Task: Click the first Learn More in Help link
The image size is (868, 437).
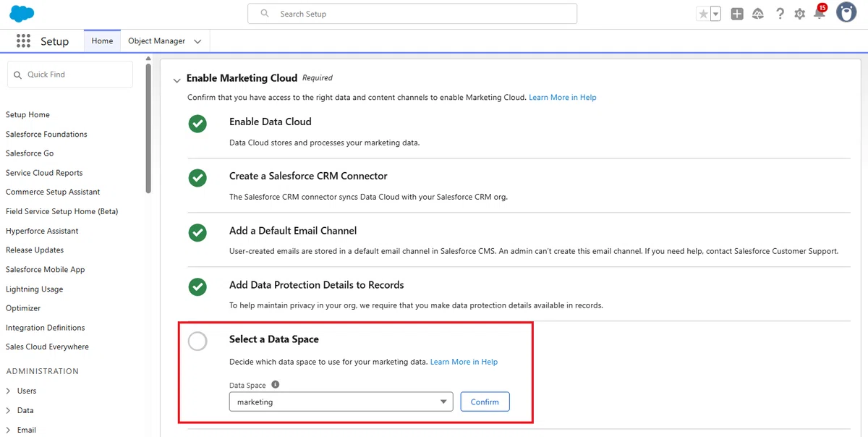Action: [x=563, y=97]
